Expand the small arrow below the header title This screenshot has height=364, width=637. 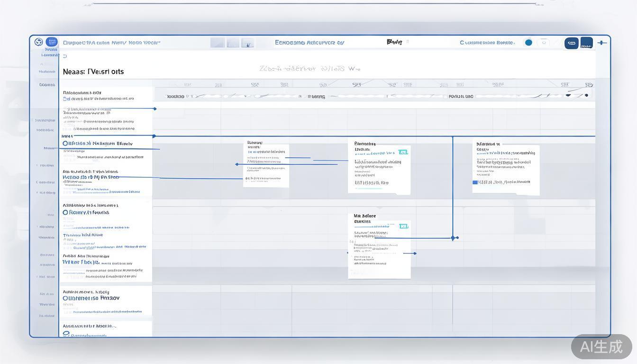(65, 56)
